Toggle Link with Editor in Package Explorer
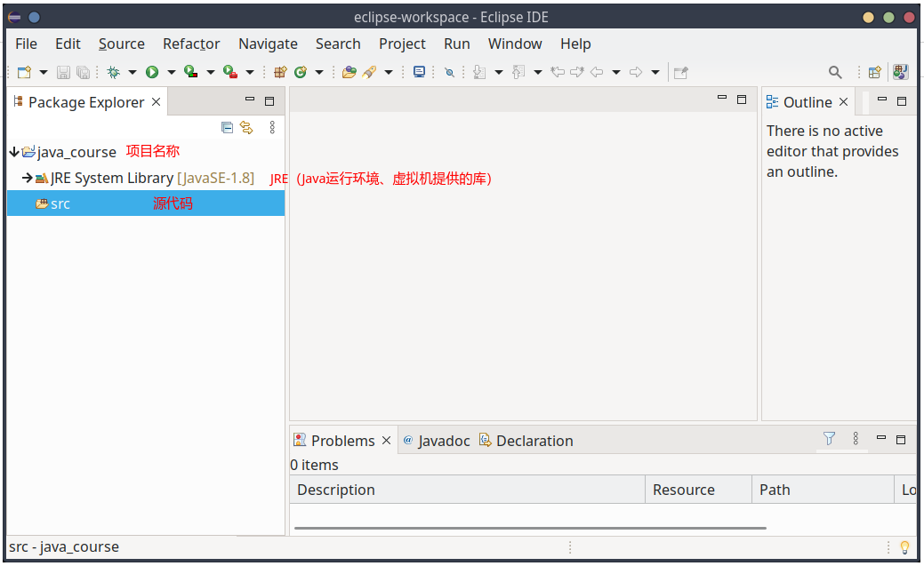Screen dimensions: 924x566 [x=246, y=128]
